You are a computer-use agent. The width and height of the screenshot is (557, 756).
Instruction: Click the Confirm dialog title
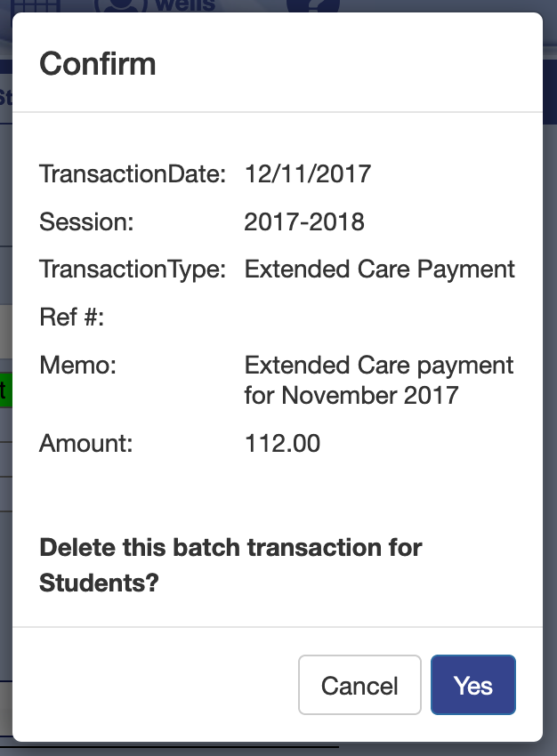(x=98, y=64)
